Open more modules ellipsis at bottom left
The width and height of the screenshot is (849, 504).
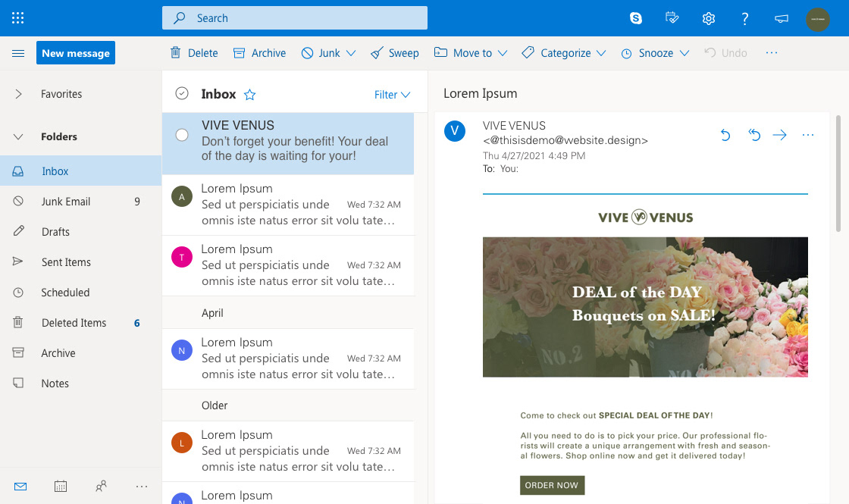pyautogui.click(x=141, y=486)
